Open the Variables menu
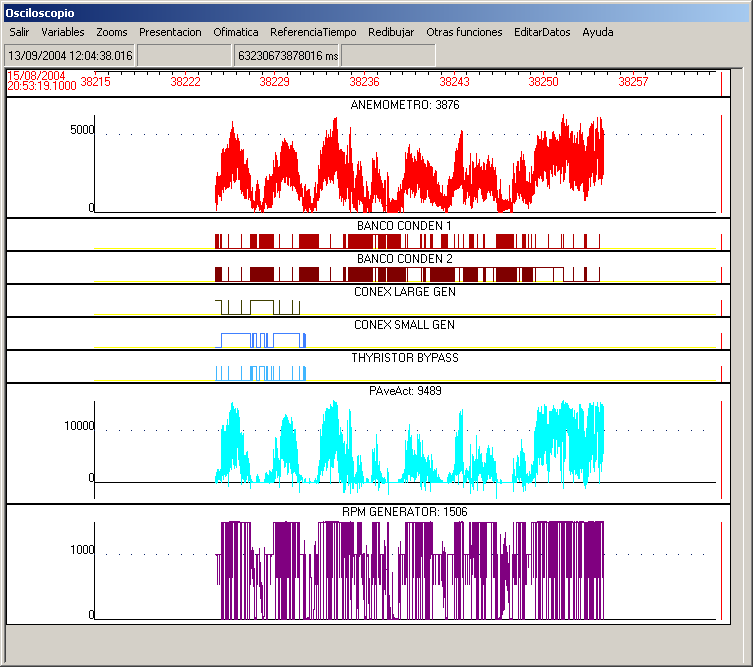Viewport: 753px width, 667px height. pos(62,32)
